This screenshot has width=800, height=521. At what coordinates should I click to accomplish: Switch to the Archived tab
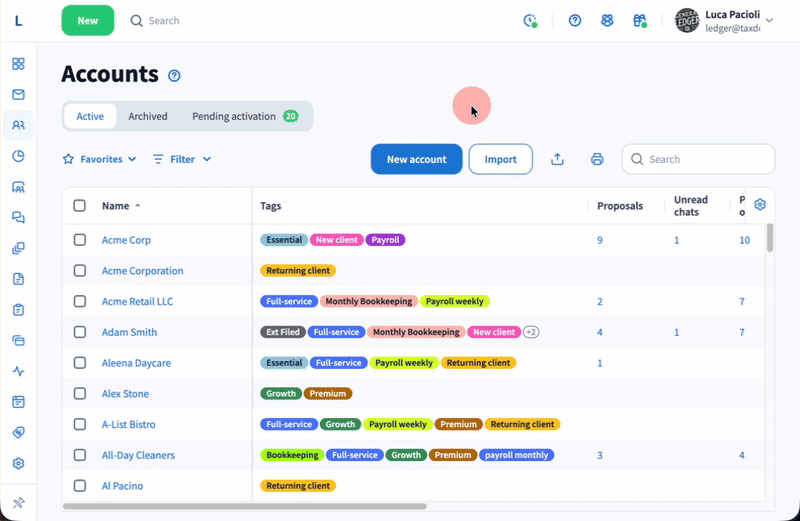(x=148, y=116)
